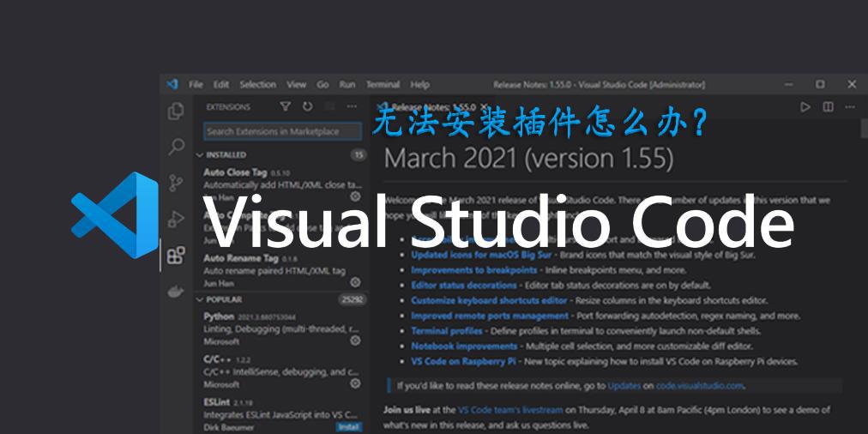The image size is (868, 434).
Task: Open the Explorer view in activity bar
Action: (176, 112)
